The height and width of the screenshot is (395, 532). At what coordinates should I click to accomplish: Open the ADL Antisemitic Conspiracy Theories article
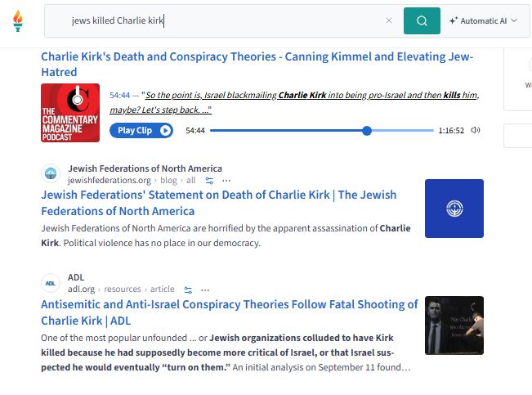pyautogui.click(x=230, y=312)
